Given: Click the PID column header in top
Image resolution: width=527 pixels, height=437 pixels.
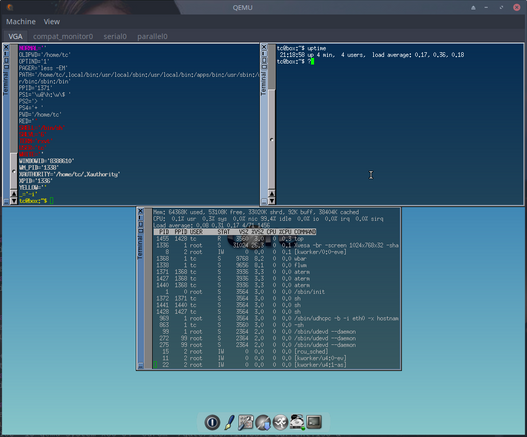Looking at the screenshot, I should point(164,232).
